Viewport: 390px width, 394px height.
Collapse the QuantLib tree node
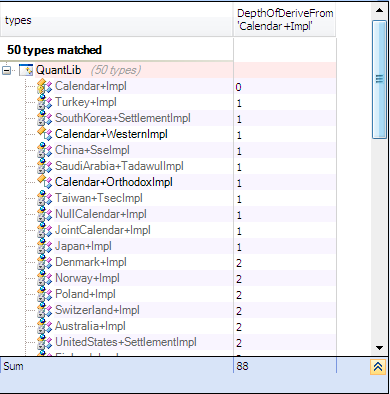[6, 70]
